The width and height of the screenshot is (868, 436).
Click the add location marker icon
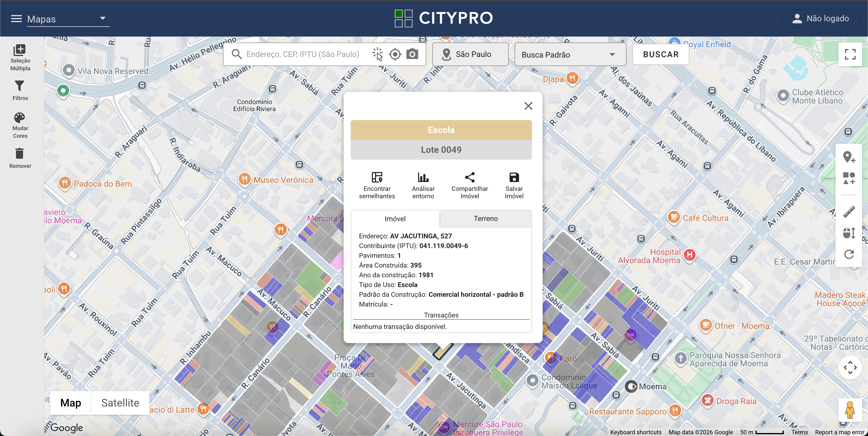click(x=849, y=157)
